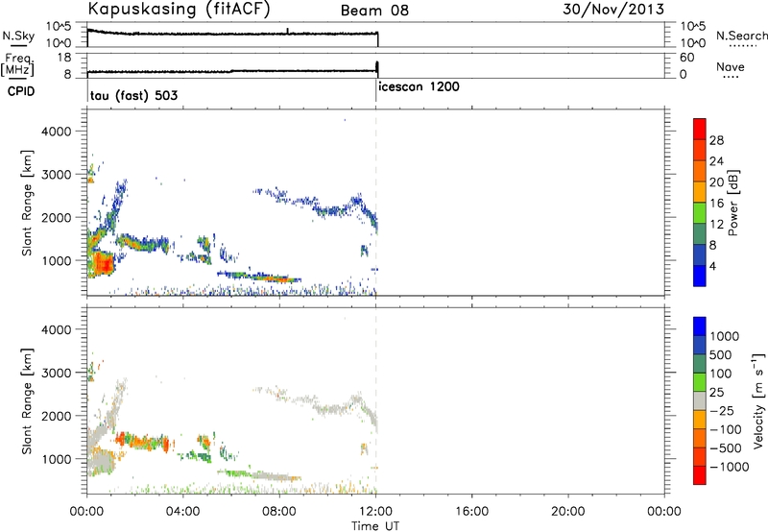Click the red top segment of power colorbar
768x532 pixels.
tap(700, 129)
